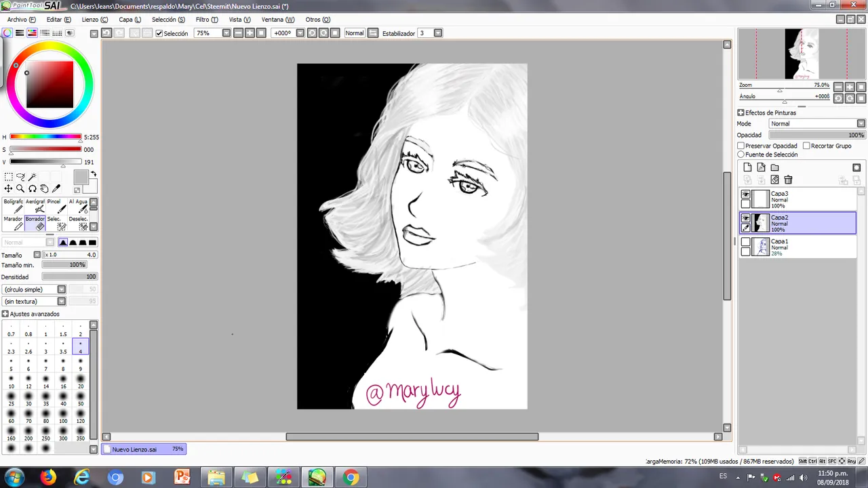Choose the Bolígrafo pen brush
This screenshot has height=488, width=868.
click(x=14, y=206)
